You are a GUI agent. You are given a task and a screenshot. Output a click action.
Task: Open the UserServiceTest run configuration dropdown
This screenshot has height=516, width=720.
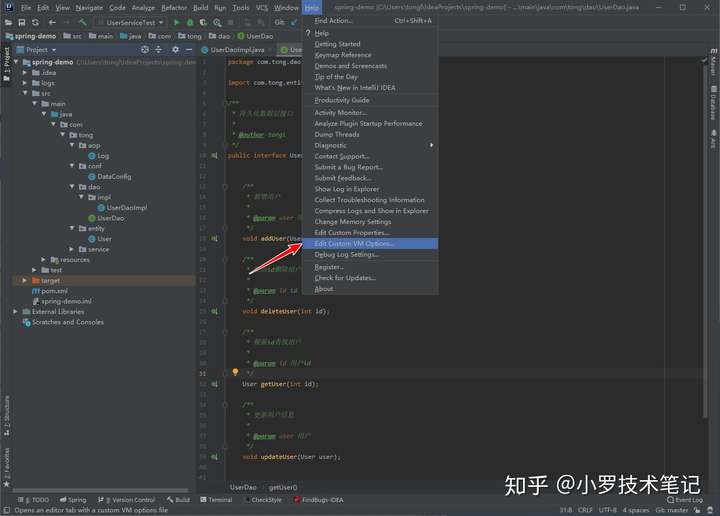tap(131, 22)
